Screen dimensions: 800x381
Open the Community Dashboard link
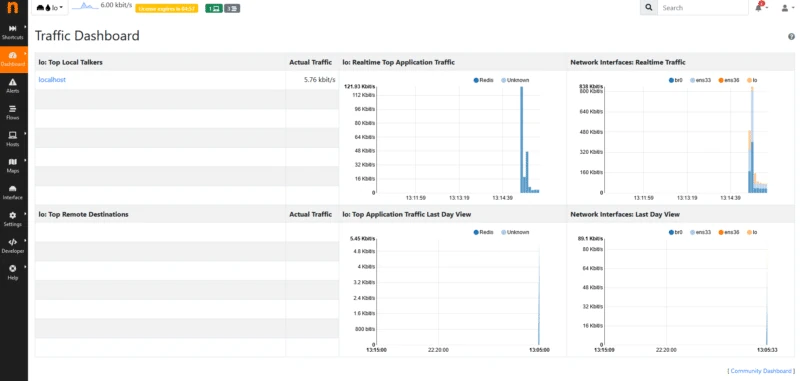(761, 371)
